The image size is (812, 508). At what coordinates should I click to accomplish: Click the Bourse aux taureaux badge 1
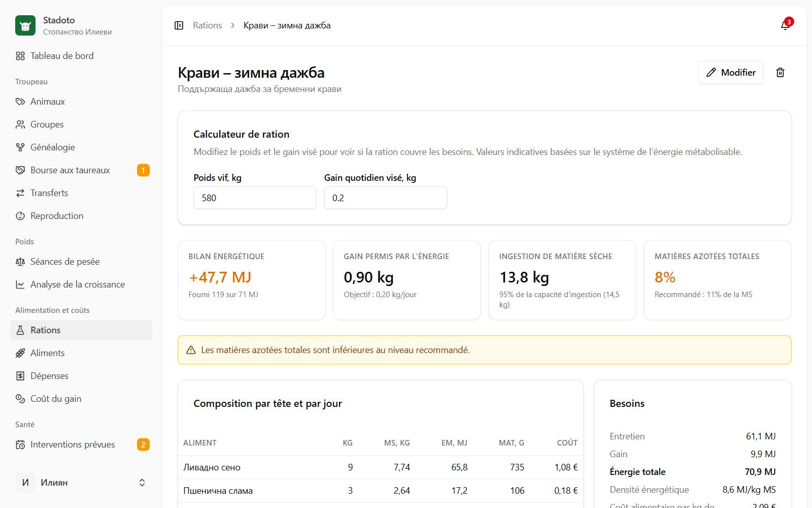point(143,170)
